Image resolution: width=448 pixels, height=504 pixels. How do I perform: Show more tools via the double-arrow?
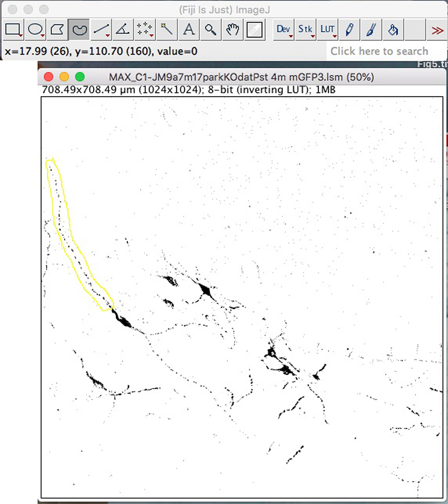click(437, 30)
